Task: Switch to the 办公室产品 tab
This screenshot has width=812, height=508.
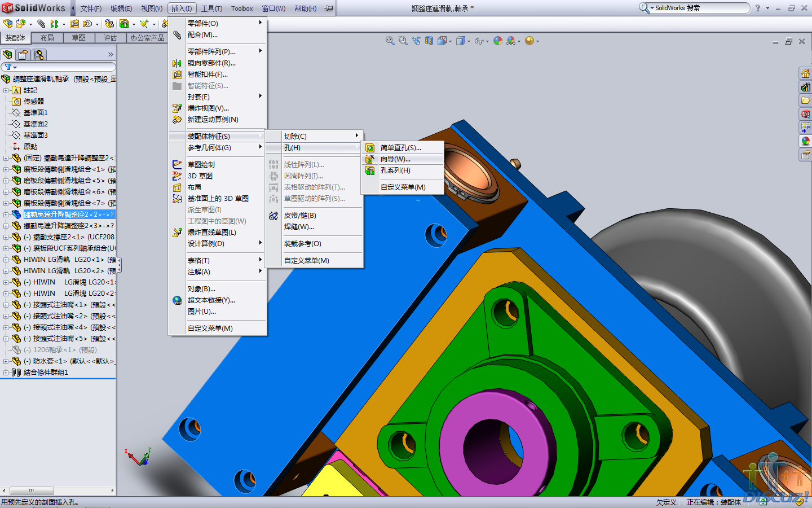Action: (147, 38)
